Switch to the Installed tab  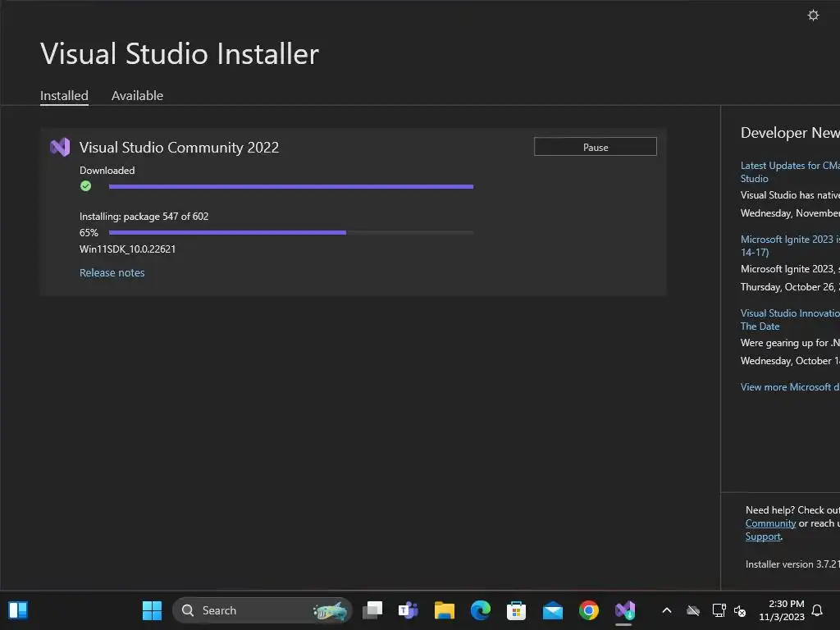click(64, 95)
